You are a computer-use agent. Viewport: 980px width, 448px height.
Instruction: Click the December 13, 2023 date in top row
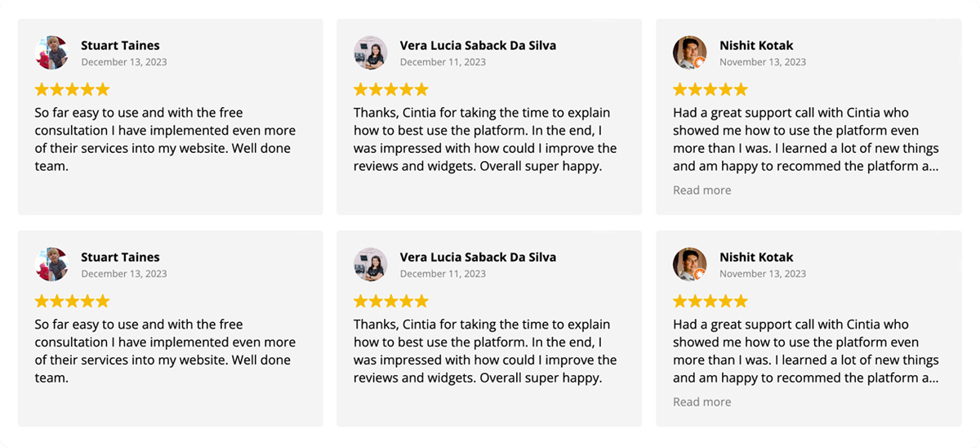click(123, 62)
